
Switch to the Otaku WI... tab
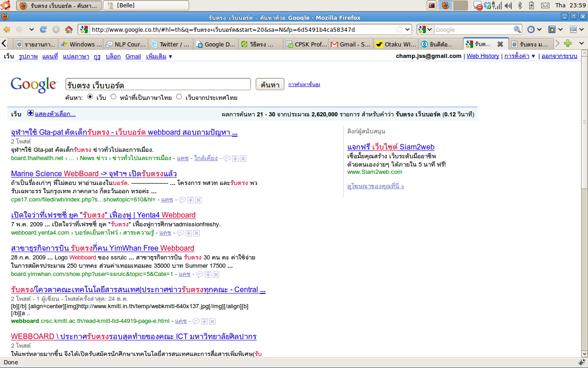tap(396, 44)
